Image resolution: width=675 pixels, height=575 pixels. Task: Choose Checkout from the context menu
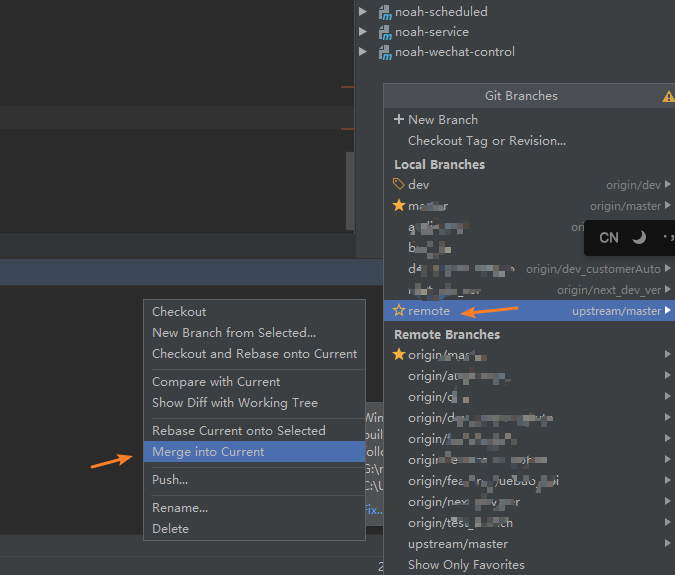point(254,312)
